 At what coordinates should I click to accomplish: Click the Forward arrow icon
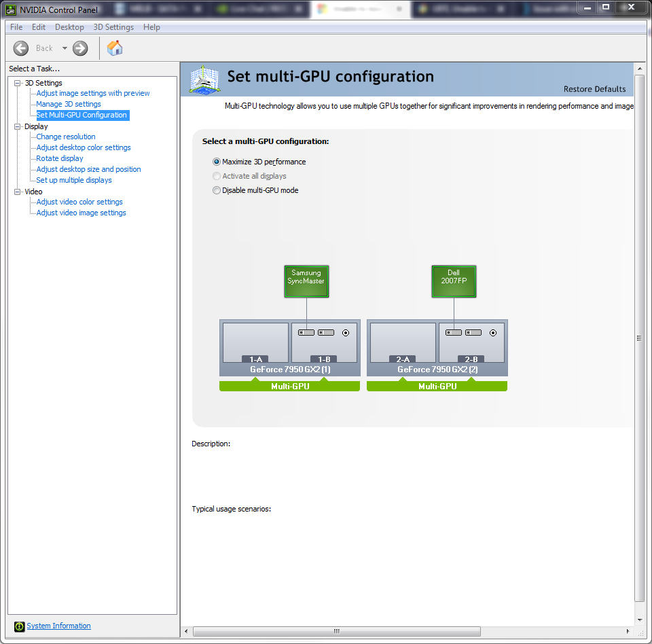pos(80,48)
